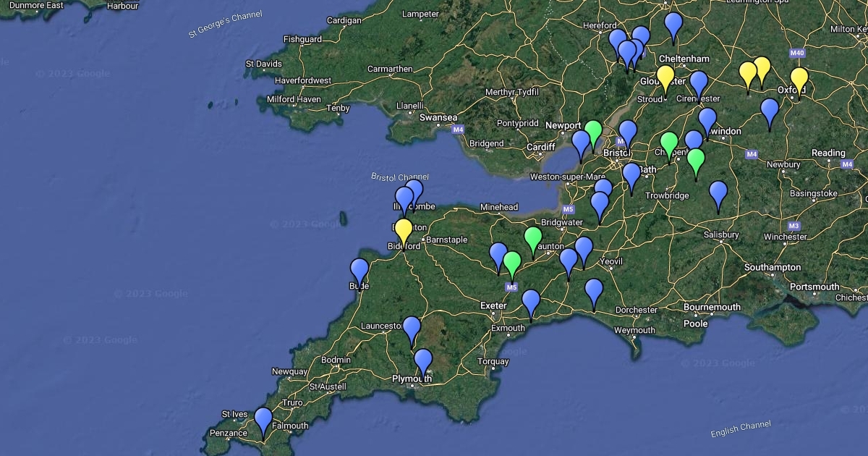Click the green pin at Chippenham

tap(669, 144)
